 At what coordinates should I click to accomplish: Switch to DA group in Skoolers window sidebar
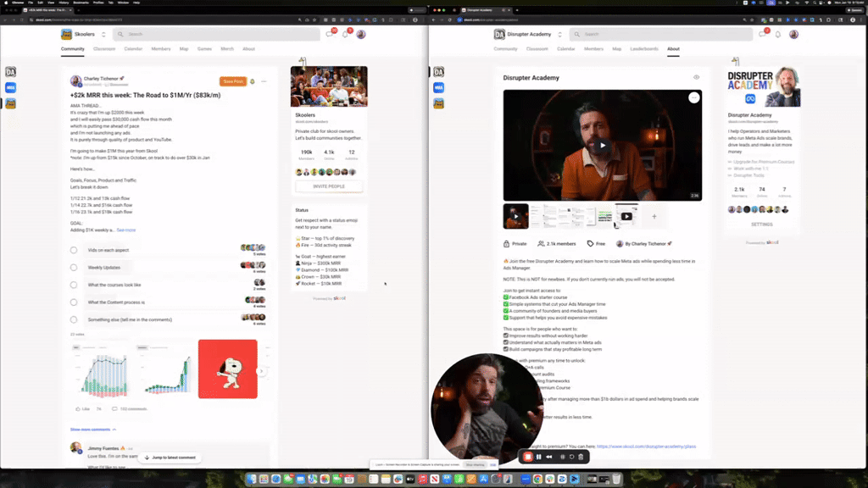point(10,72)
